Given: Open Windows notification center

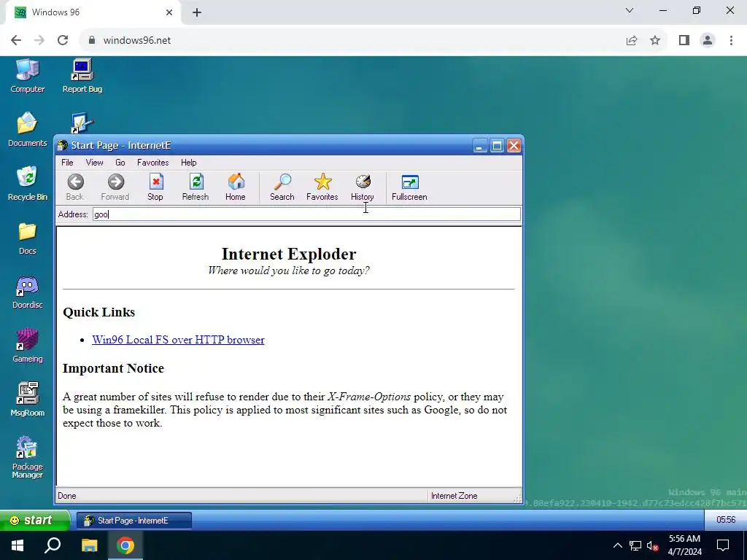Looking at the screenshot, I should [x=723, y=545].
